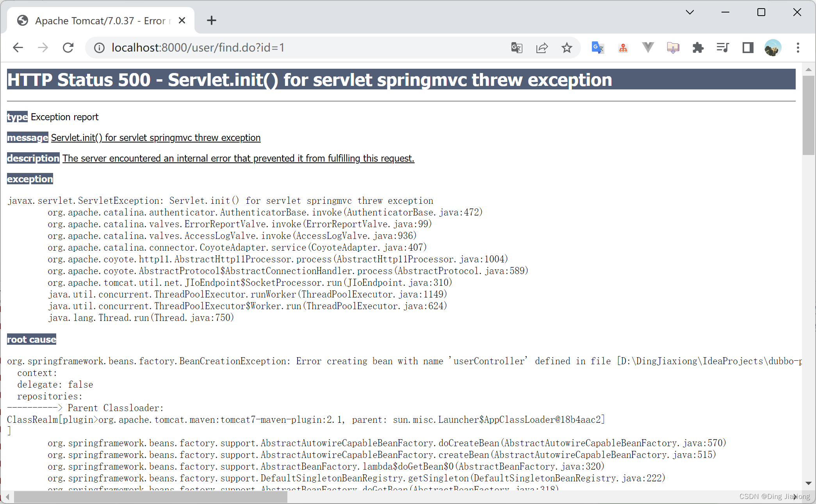Click the 'Exception report' text
The image size is (816, 504).
pos(65,117)
